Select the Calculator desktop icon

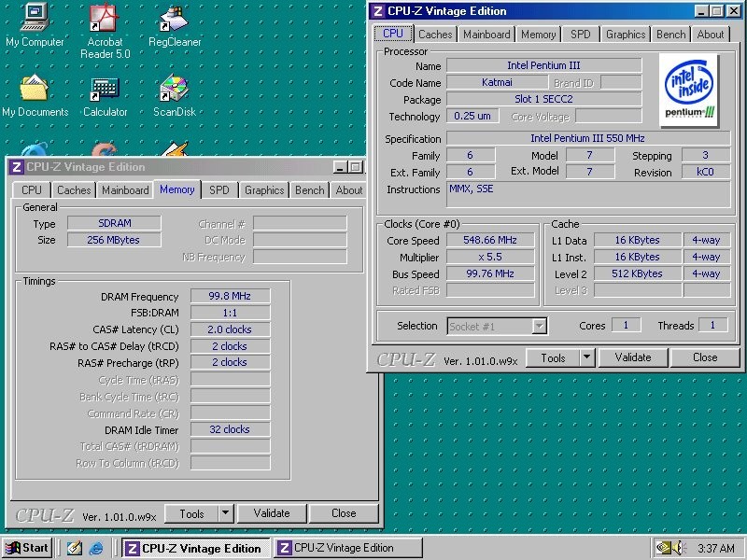tap(105, 89)
